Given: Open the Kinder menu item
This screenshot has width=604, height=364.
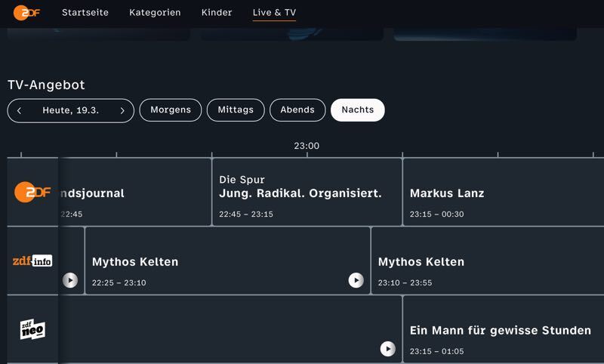Looking at the screenshot, I should (x=217, y=13).
